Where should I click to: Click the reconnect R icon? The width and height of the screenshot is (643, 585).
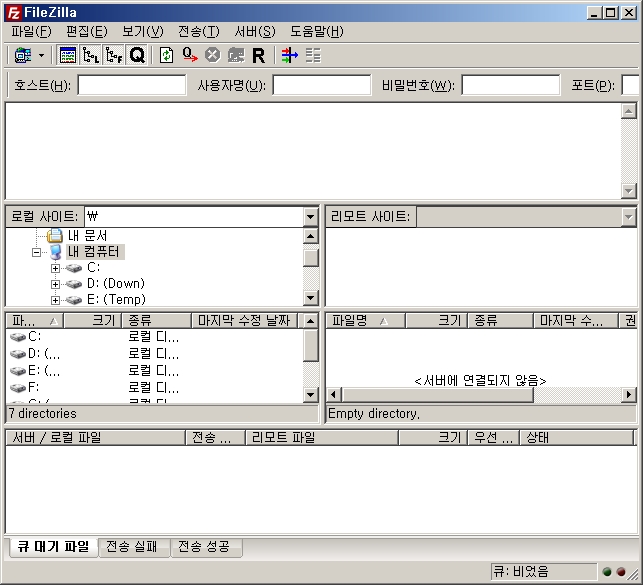(258, 55)
